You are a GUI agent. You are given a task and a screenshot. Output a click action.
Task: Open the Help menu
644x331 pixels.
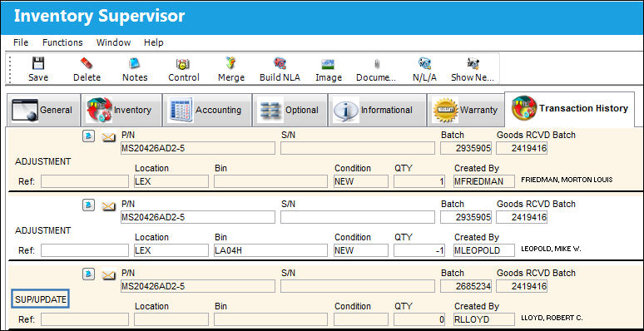pyautogui.click(x=154, y=42)
